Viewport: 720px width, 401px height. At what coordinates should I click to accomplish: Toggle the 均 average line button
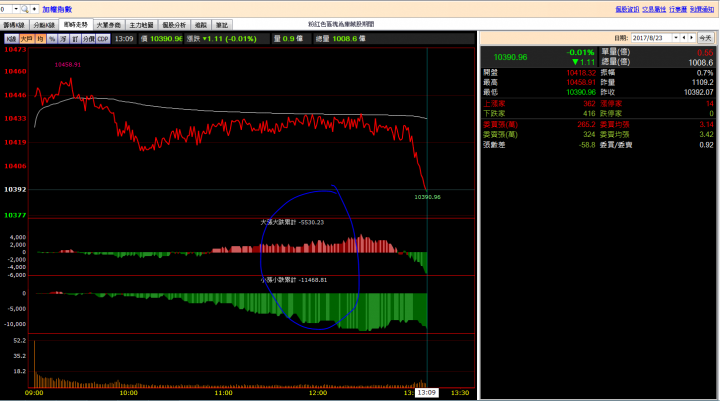click(x=40, y=39)
